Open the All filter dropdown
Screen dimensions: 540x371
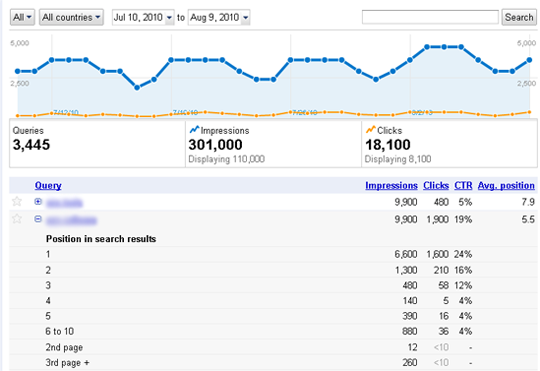click(x=22, y=17)
